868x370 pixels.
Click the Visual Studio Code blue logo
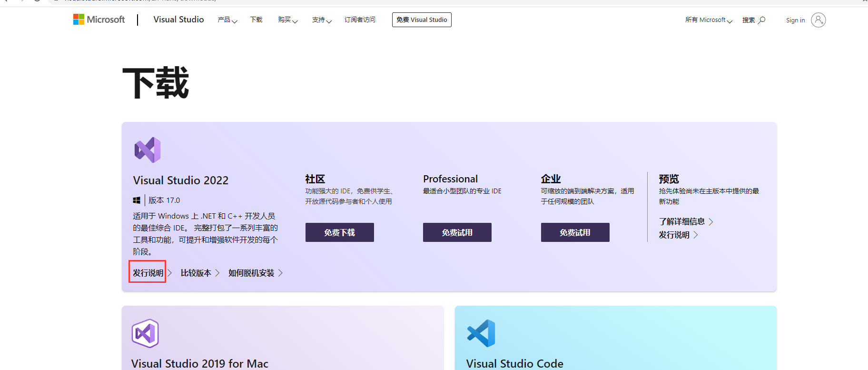click(x=481, y=333)
